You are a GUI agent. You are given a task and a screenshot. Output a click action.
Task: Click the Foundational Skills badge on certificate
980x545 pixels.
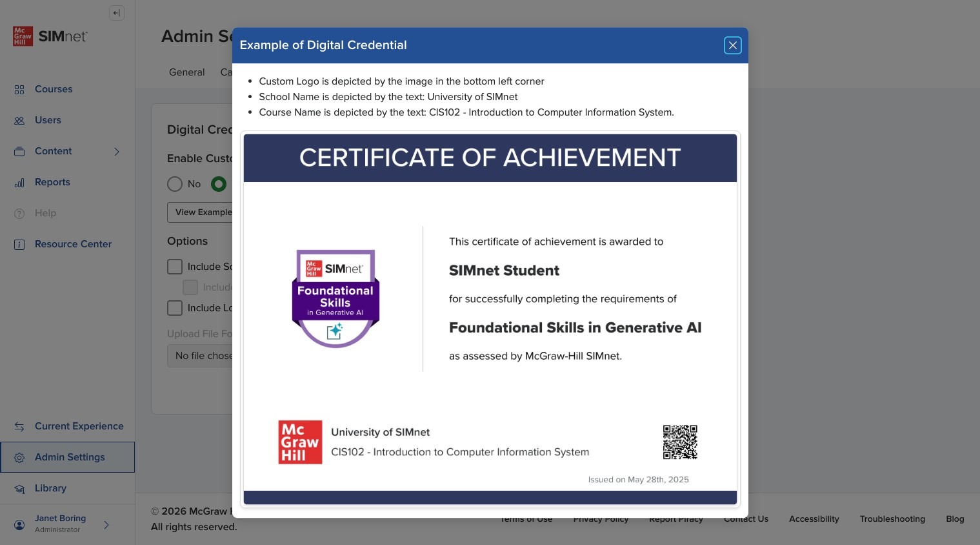[x=335, y=298]
